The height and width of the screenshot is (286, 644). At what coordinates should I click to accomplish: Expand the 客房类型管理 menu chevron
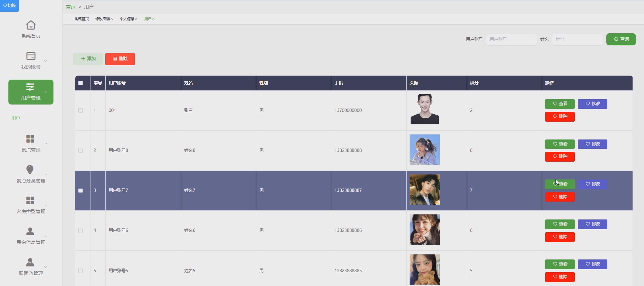click(x=46, y=205)
